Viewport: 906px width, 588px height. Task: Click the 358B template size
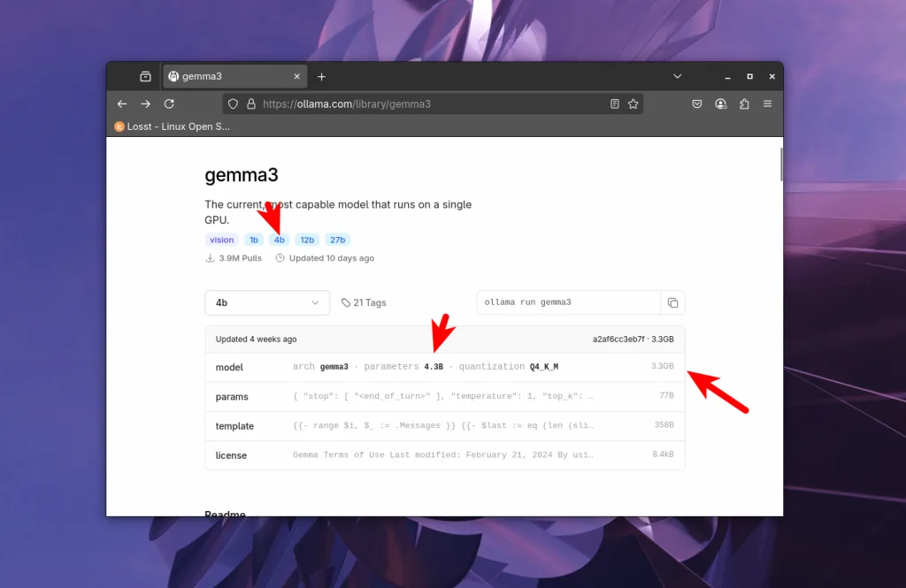pos(664,425)
